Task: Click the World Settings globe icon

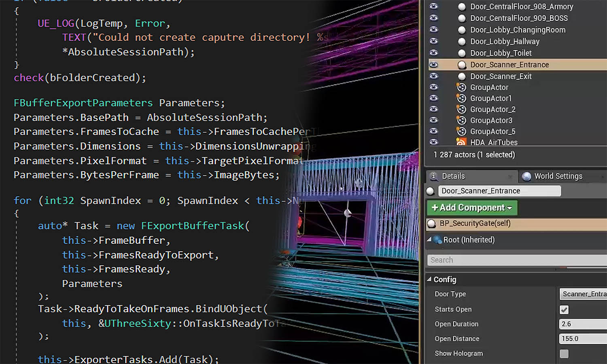Action: coord(526,176)
